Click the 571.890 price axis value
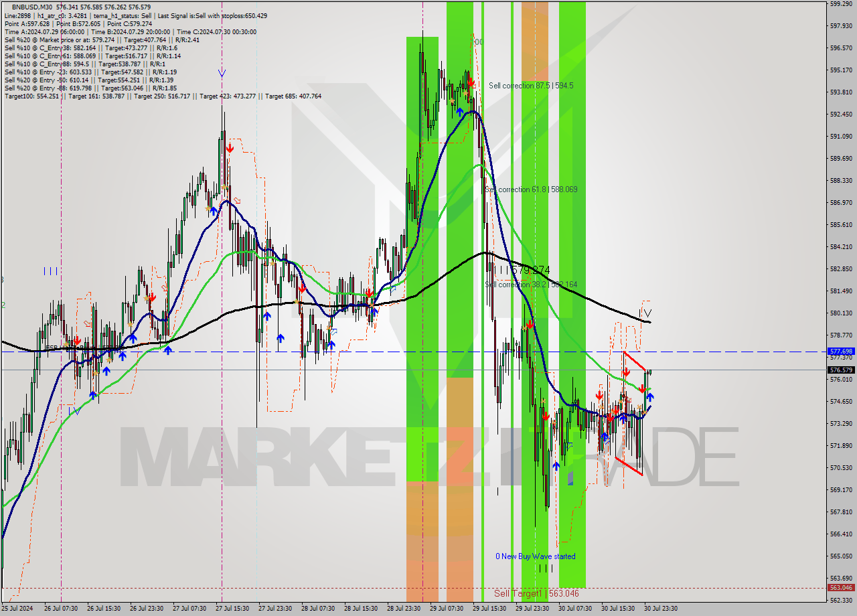 (x=841, y=446)
